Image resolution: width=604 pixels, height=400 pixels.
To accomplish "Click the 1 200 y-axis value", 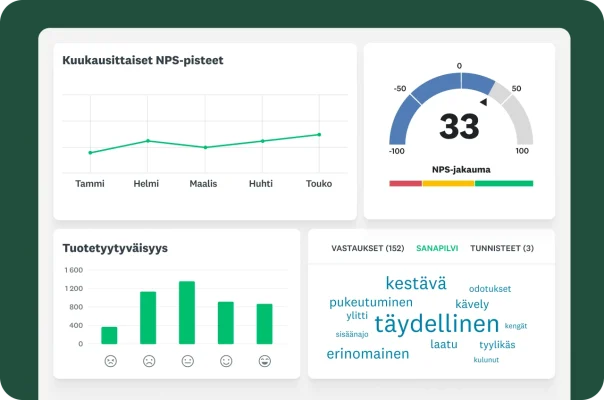I will 74,288.
